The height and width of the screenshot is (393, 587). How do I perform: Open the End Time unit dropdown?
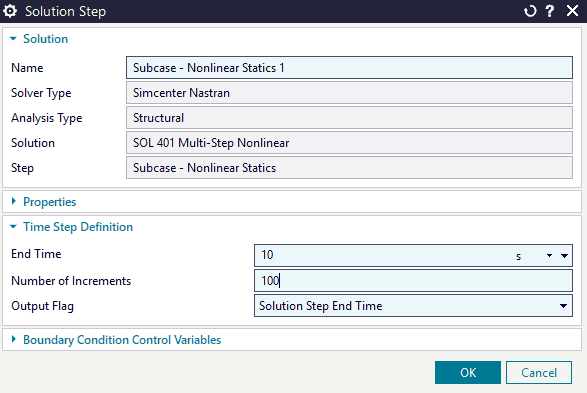pyautogui.click(x=549, y=256)
